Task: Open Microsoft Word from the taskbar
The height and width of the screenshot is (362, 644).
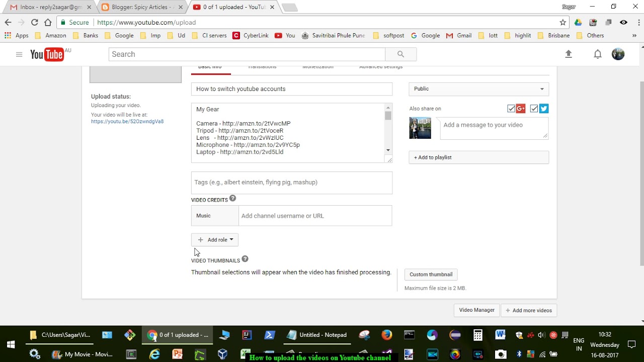Action: [500, 335]
